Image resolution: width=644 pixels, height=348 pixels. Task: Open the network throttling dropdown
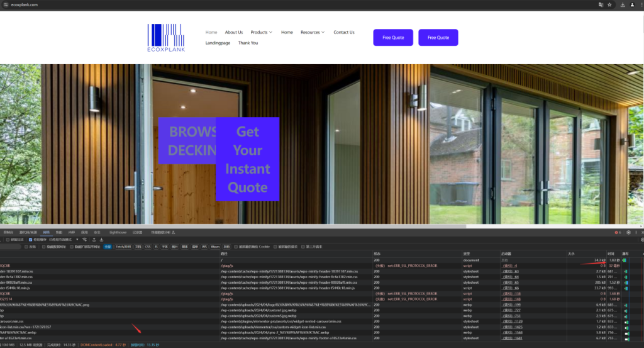[64, 240]
